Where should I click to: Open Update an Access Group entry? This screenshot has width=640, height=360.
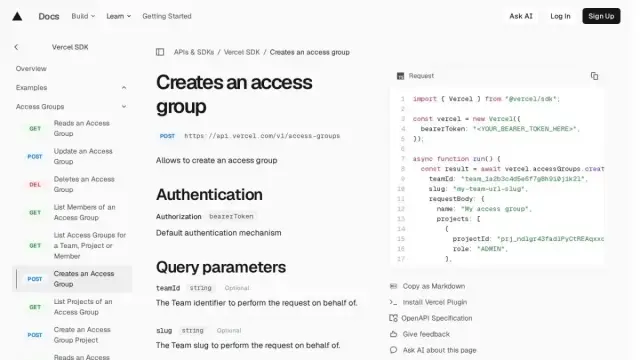(x=72, y=156)
